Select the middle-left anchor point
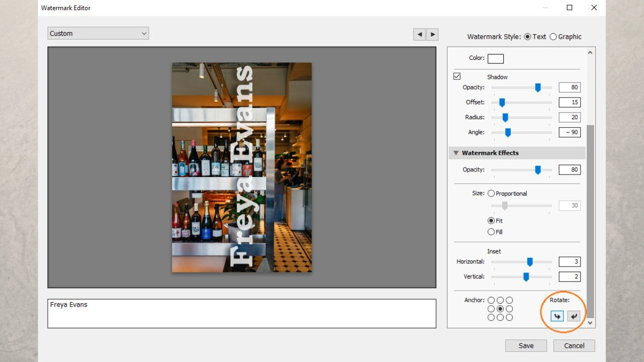 [x=491, y=309]
